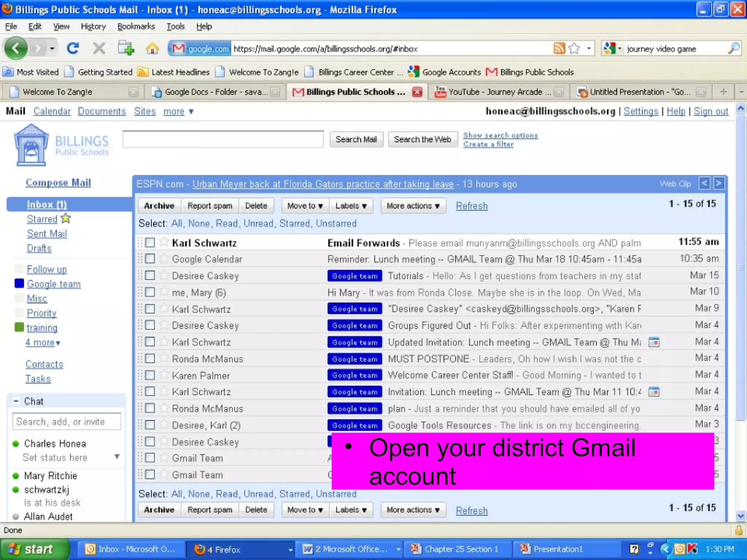Open the bottom More actions dropdown
747x560 pixels.
point(413,510)
